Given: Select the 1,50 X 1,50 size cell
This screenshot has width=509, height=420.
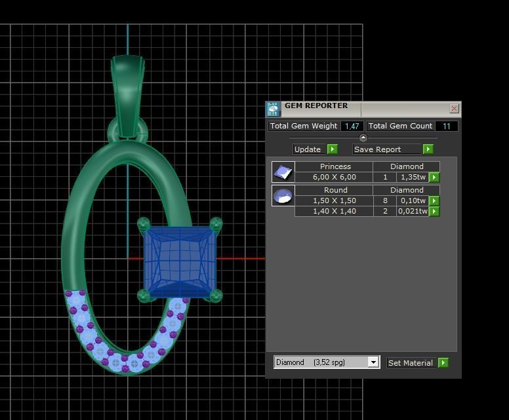Looking at the screenshot, I should pos(334,200).
